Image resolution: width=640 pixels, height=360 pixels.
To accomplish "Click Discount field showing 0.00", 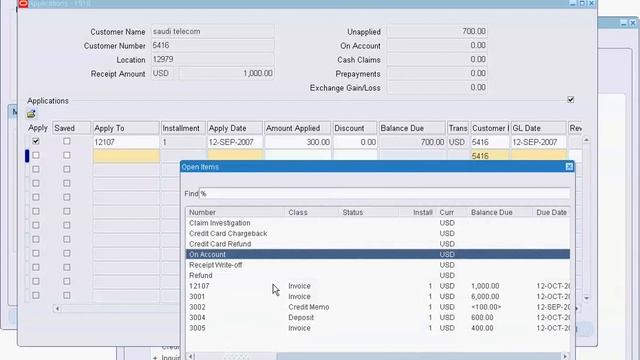I will (355, 142).
